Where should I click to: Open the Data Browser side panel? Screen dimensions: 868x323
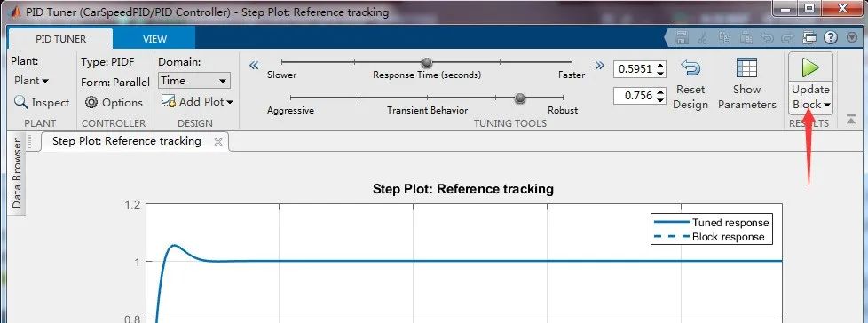(x=17, y=174)
